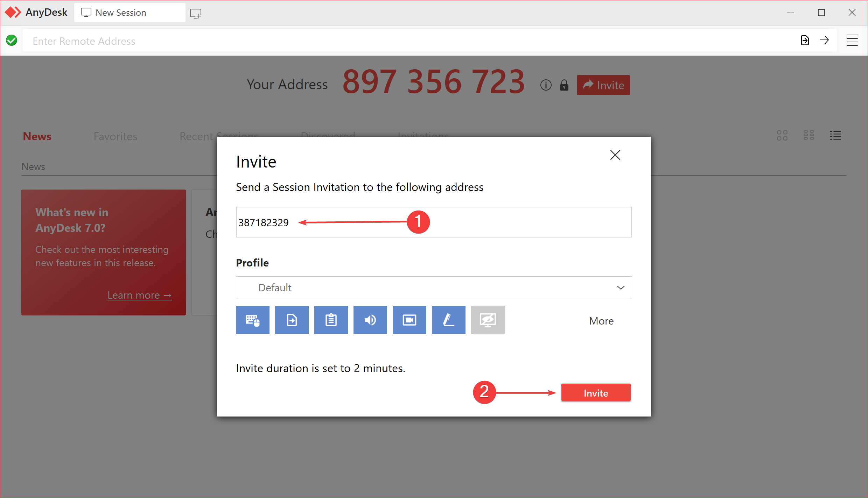This screenshot has width=868, height=498.
Task: Select the News tab
Action: (36, 136)
